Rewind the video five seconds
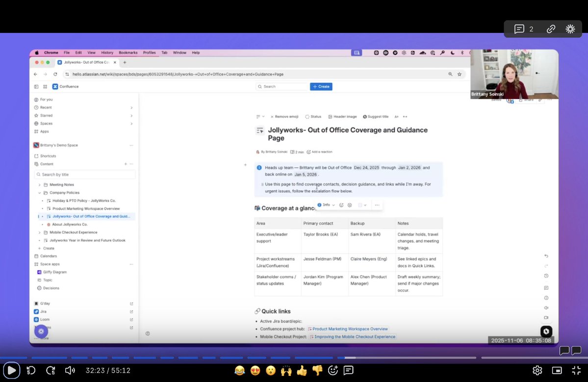The height and width of the screenshot is (382, 588). click(x=31, y=370)
